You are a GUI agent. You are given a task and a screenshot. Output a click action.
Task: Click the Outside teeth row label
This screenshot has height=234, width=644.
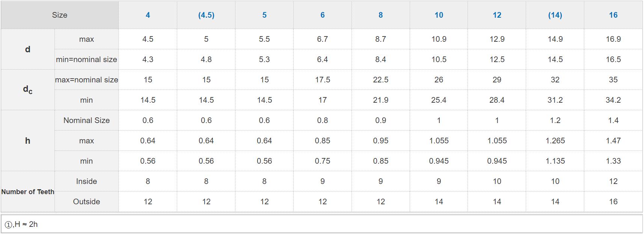pyautogui.click(x=86, y=202)
